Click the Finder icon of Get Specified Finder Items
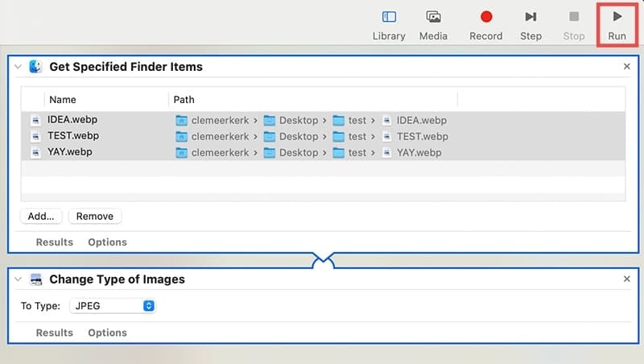644x364 pixels. [35, 66]
